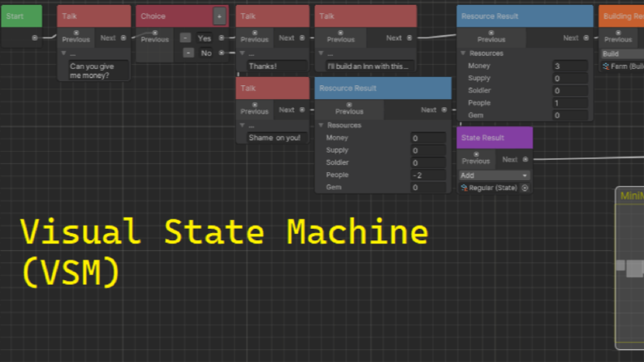The width and height of the screenshot is (644, 362).
Task: Click Next port on 'Shame on you!' Talk node
Action: click(302, 110)
